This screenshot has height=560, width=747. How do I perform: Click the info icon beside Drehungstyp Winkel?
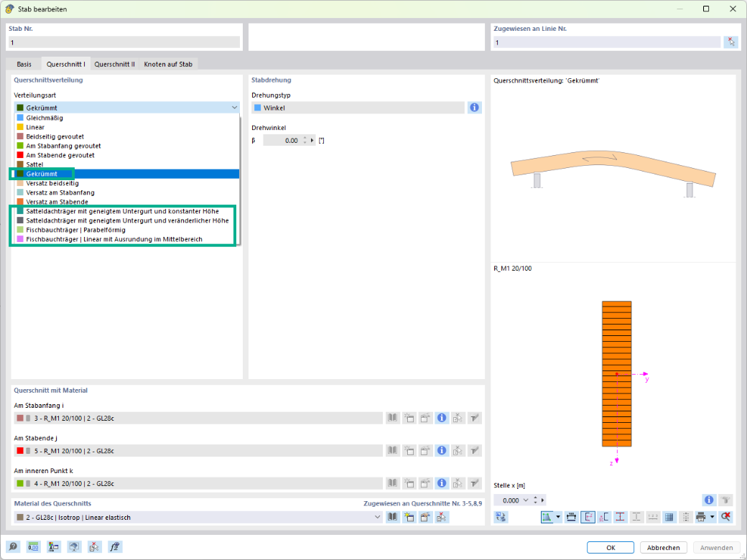(x=475, y=108)
